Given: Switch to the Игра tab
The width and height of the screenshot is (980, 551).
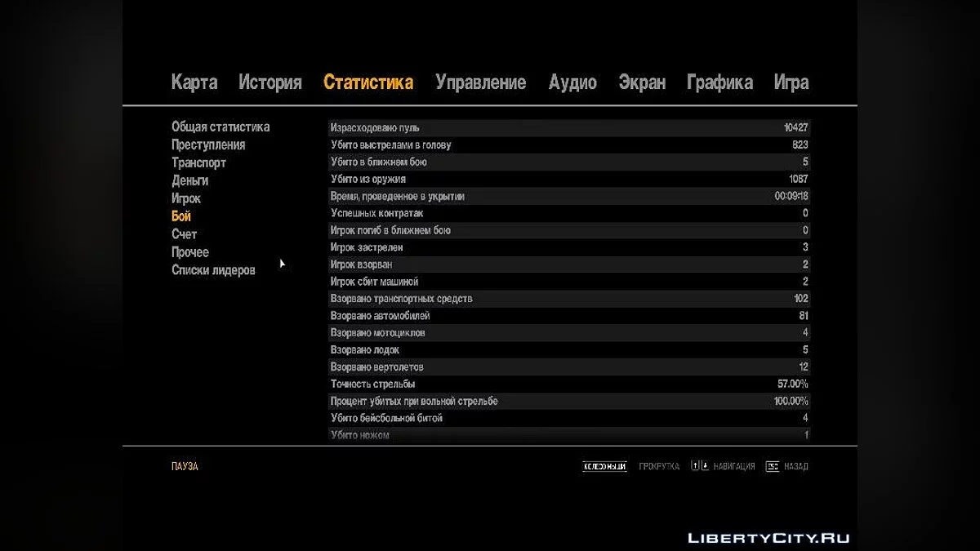Looking at the screenshot, I should pos(791,82).
